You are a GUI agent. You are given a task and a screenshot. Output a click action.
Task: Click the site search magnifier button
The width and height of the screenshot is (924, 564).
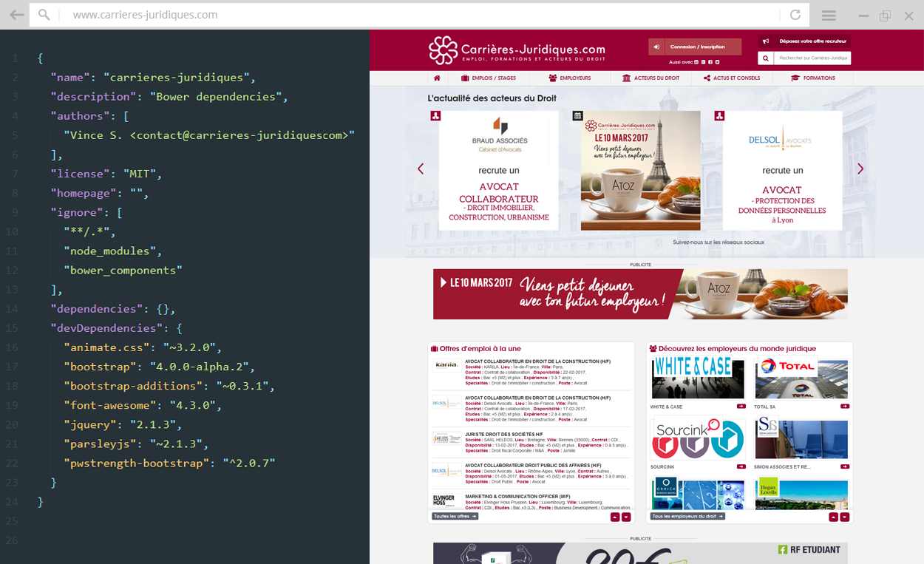click(766, 58)
